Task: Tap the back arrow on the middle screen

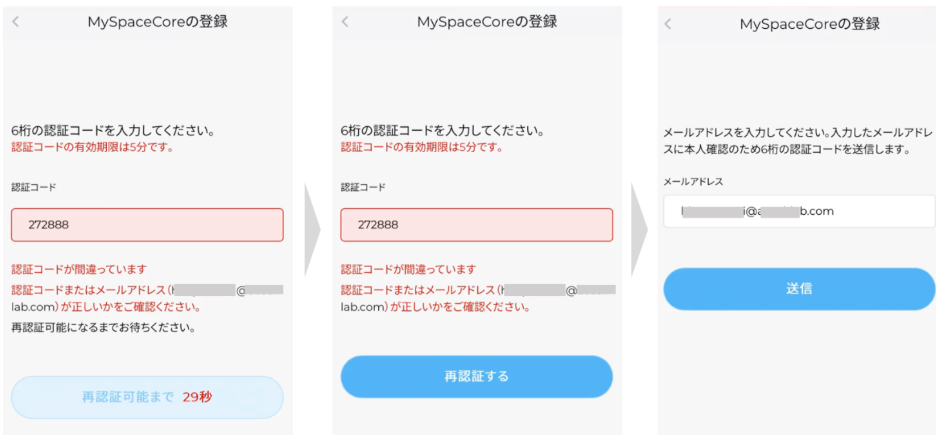Action: (x=346, y=21)
